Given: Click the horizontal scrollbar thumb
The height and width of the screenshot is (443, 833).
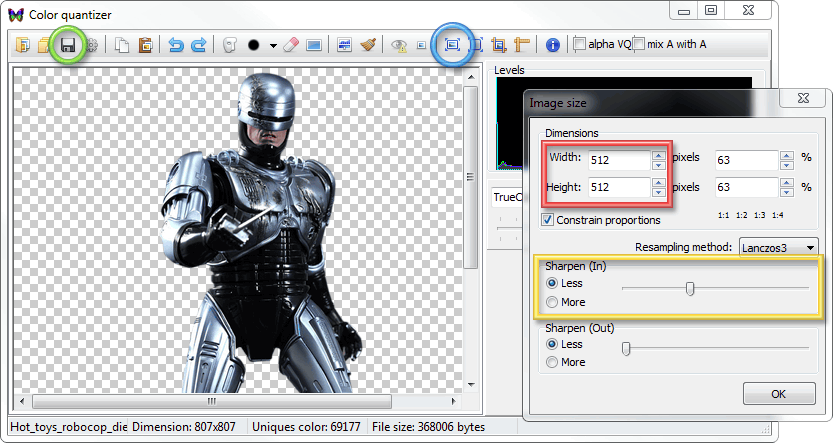Looking at the screenshot, I should pyautogui.click(x=211, y=401).
